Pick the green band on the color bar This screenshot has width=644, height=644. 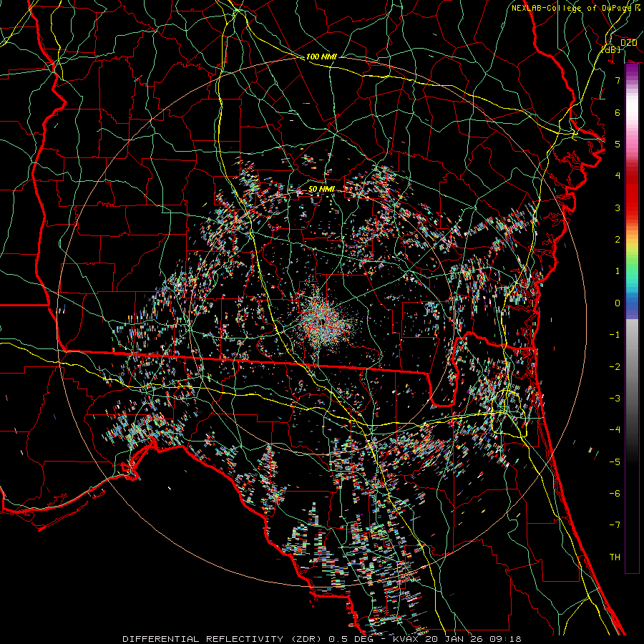(x=632, y=265)
